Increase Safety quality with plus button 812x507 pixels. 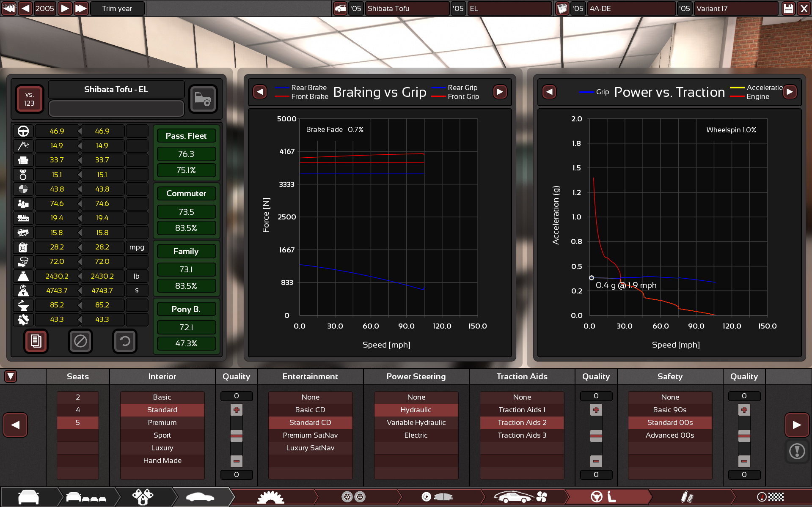[x=744, y=410]
